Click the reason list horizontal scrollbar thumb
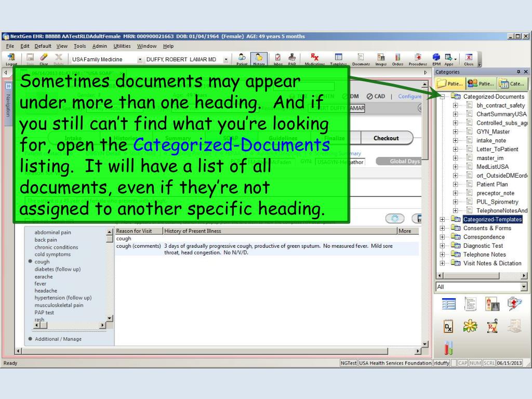The width and height of the screenshot is (532, 399). coord(44,325)
